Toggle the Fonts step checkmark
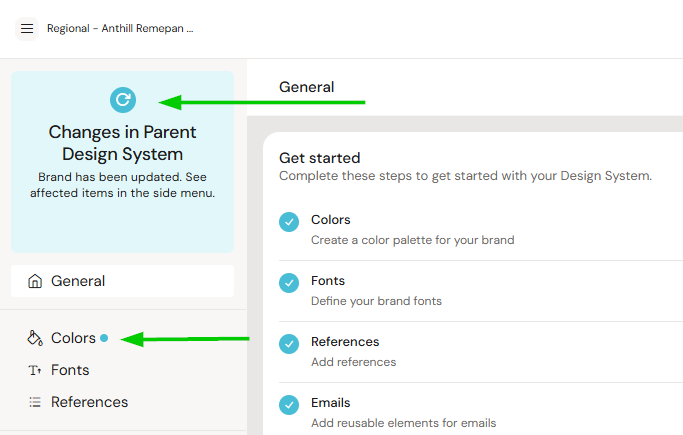This screenshot has height=435, width=683. tap(289, 283)
